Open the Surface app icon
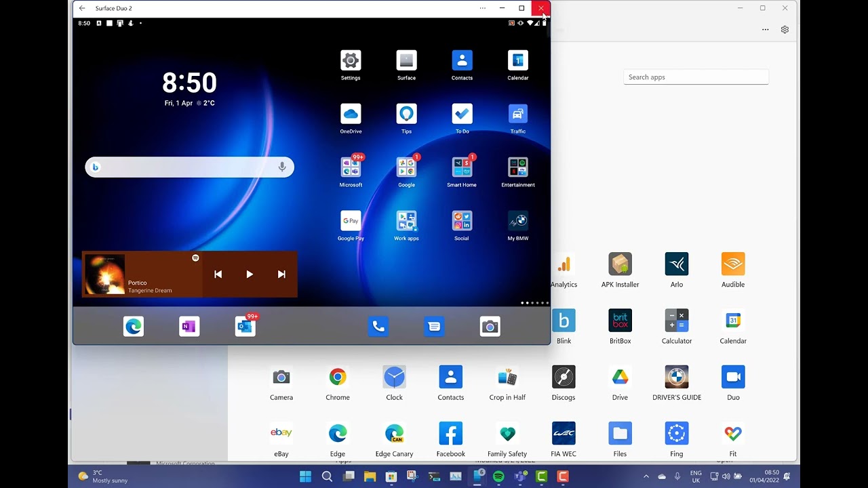 [x=406, y=60]
